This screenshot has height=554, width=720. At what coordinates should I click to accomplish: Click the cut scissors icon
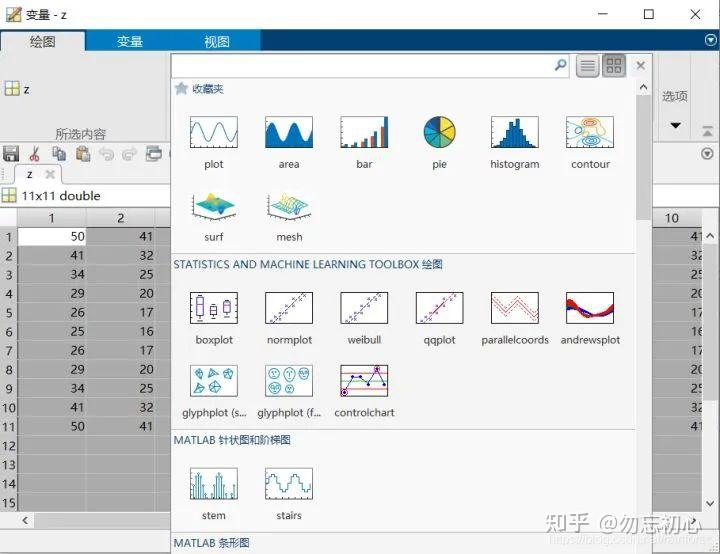[34, 154]
